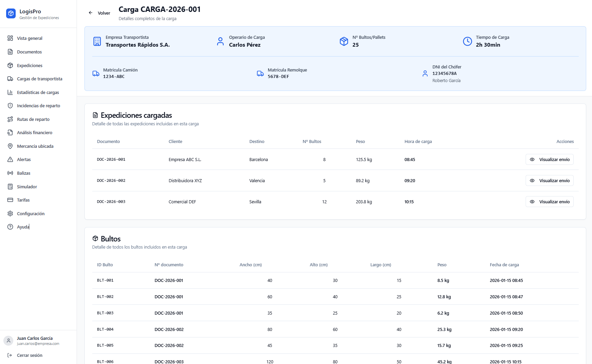This screenshot has width=592, height=364.
Task: Open Documentos in the sidebar
Action: (x=29, y=52)
